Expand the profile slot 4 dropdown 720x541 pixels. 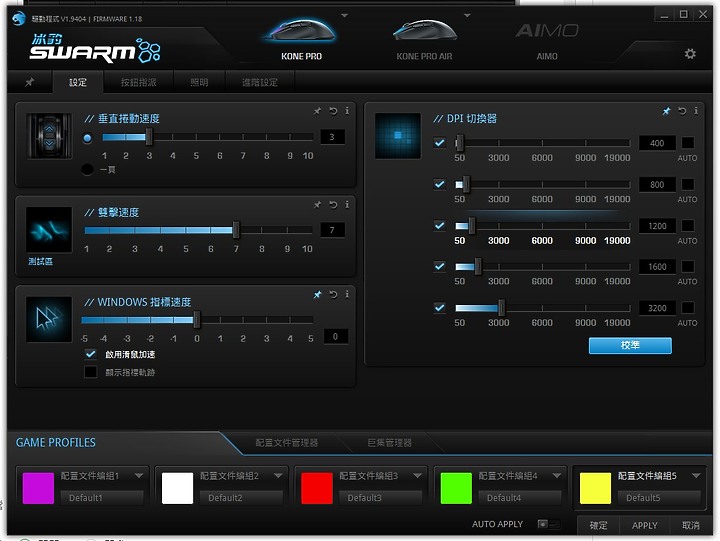pyautogui.click(x=557, y=476)
